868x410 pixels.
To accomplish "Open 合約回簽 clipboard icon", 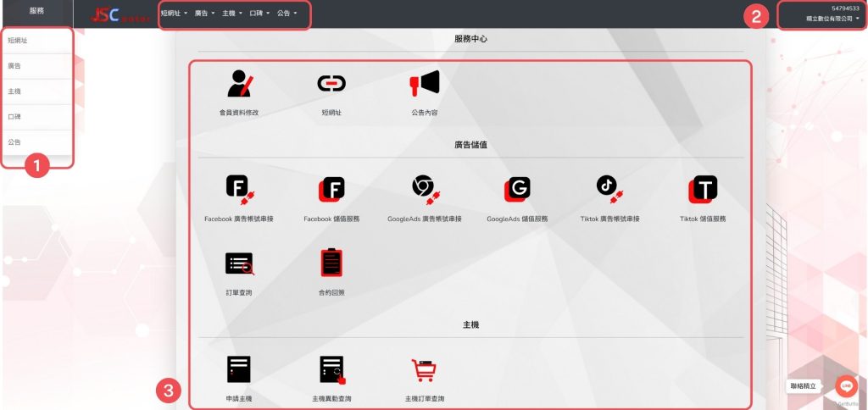I will [x=331, y=263].
